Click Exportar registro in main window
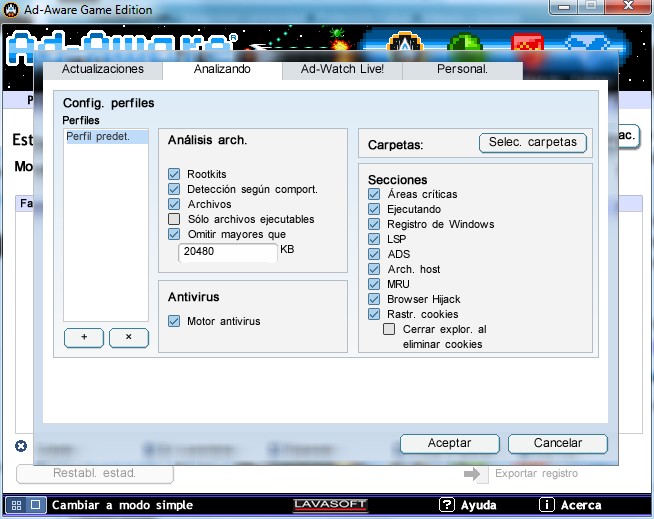 point(536,474)
